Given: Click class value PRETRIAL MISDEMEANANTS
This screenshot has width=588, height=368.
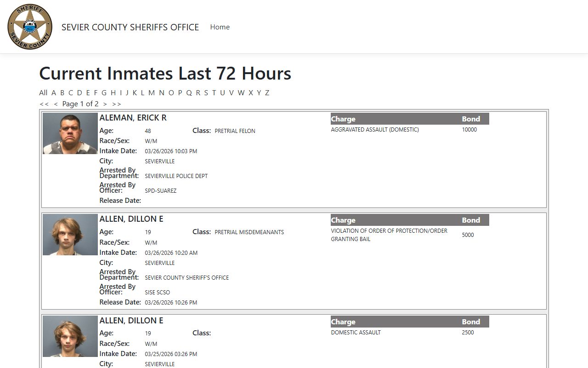Looking at the screenshot, I should point(249,232).
